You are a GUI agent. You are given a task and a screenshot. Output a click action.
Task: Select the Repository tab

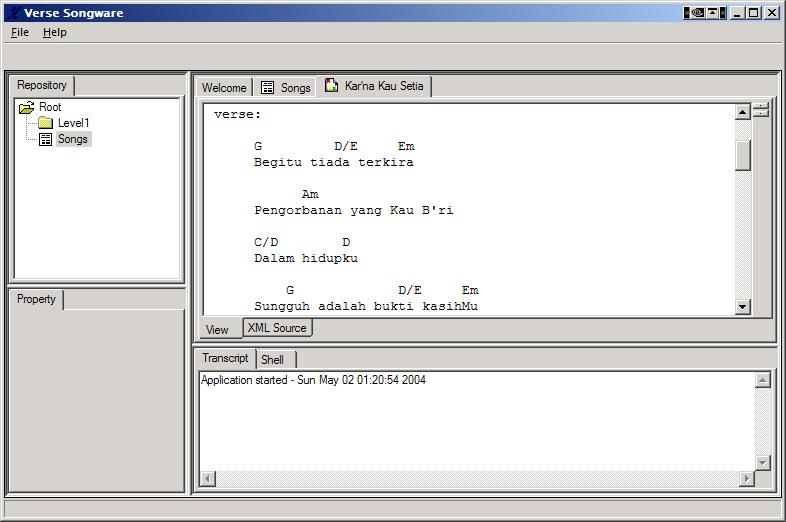click(x=42, y=85)
